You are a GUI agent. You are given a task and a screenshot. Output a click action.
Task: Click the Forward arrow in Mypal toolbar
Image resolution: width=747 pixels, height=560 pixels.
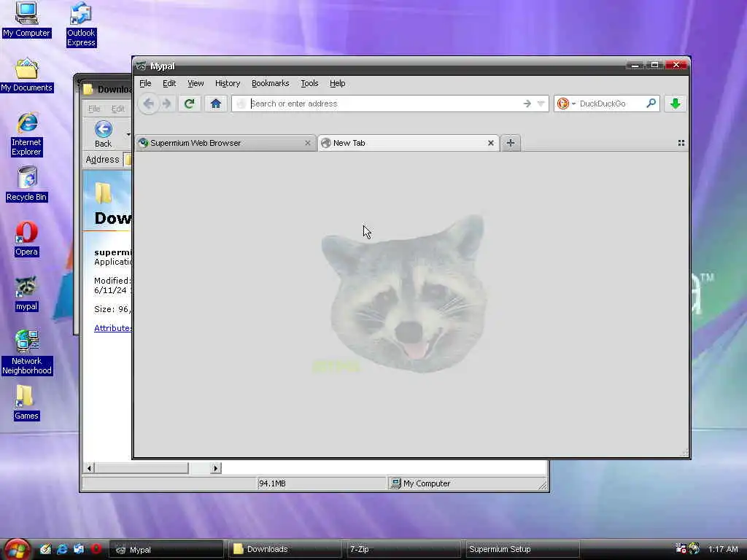pos(166,104)
